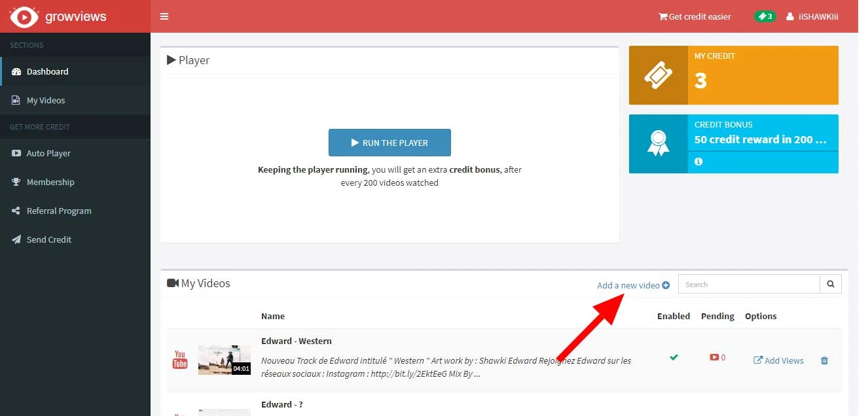Delete Edward - Western via trash icon
Screen dimensions: 868x416
[x=824, y=360]
